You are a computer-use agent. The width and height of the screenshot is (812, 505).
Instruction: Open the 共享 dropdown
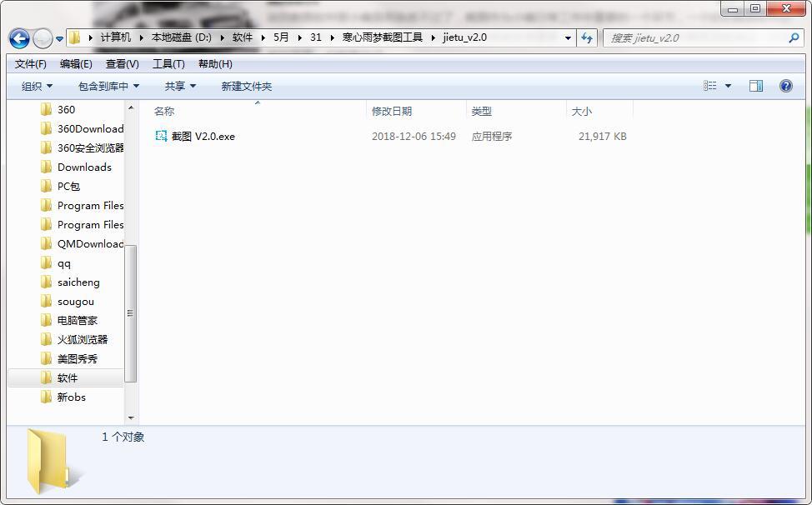(x=180, y=86)
